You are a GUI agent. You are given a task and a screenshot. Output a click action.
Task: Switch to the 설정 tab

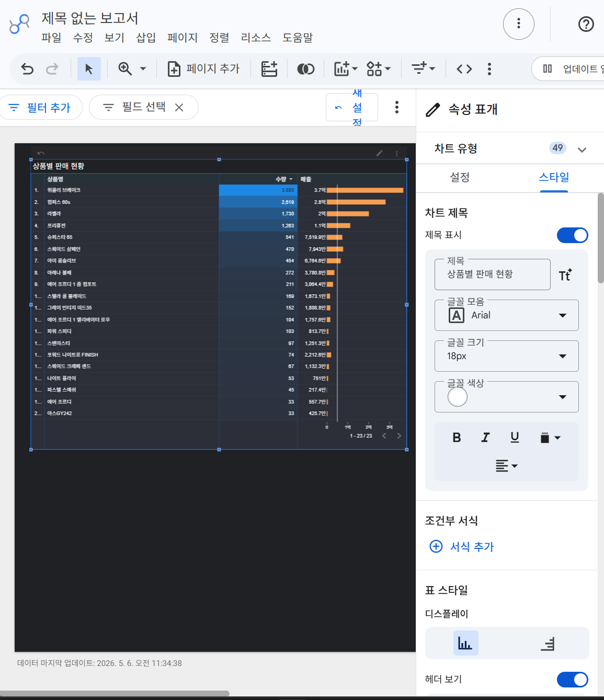click(460, 178)
